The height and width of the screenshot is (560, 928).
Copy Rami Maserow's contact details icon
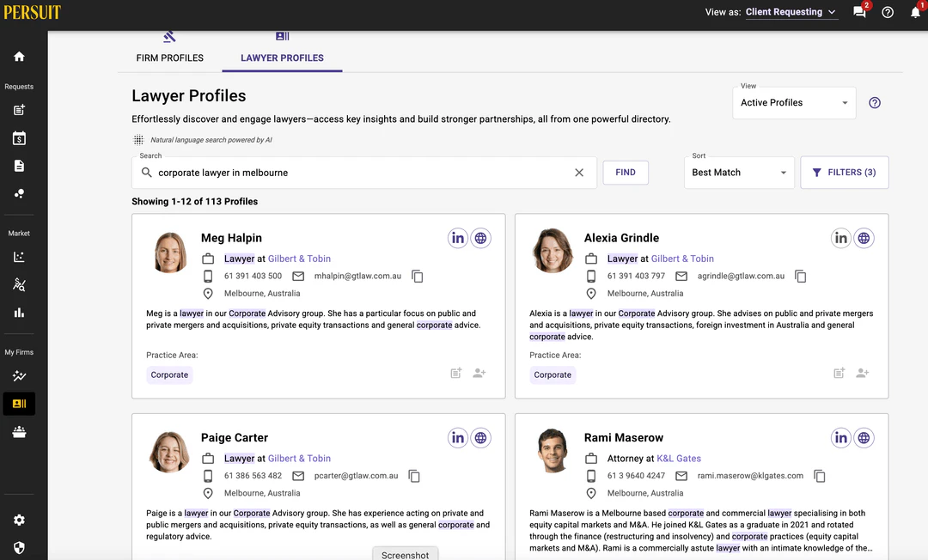tap(820, 476)
